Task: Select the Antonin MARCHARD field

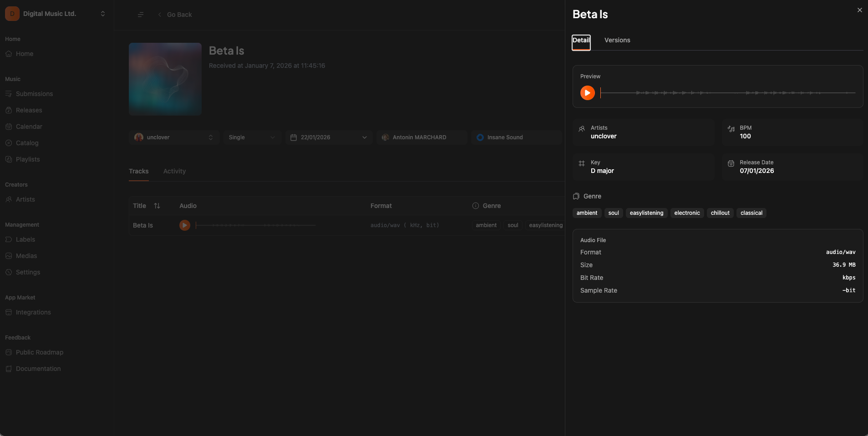Action: point(422,137)
